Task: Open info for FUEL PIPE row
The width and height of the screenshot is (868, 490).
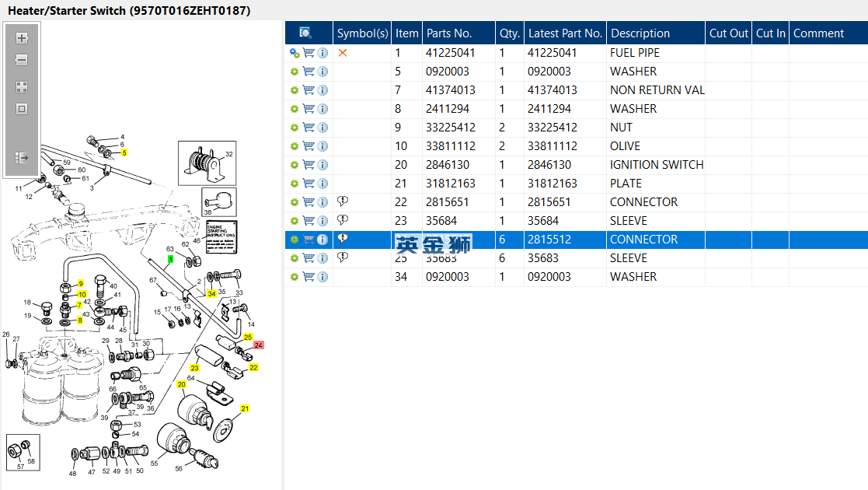Action: pos(322,53)
